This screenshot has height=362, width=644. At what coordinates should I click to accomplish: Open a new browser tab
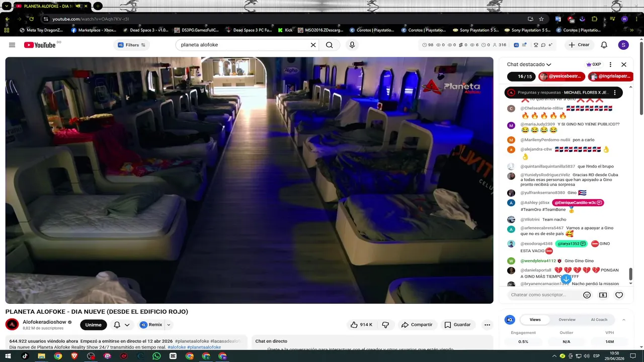tap(98, 6)
